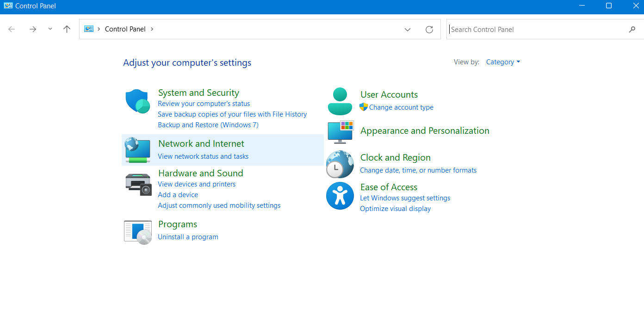Open Change account type link

[401, 107]
